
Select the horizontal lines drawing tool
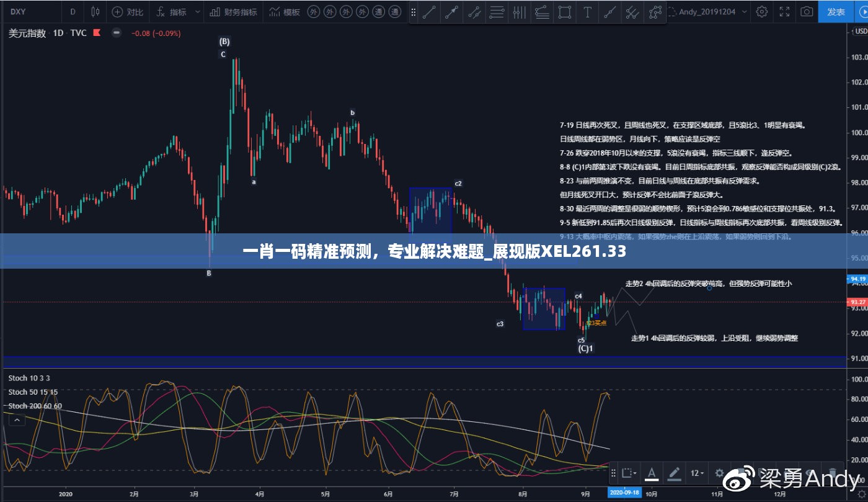coord(497,12)
